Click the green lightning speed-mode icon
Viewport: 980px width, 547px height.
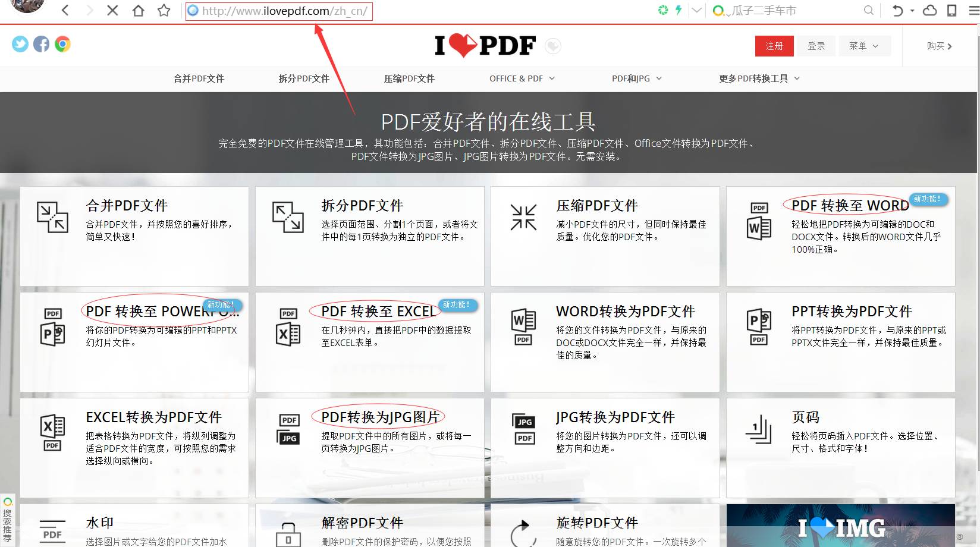678,10
